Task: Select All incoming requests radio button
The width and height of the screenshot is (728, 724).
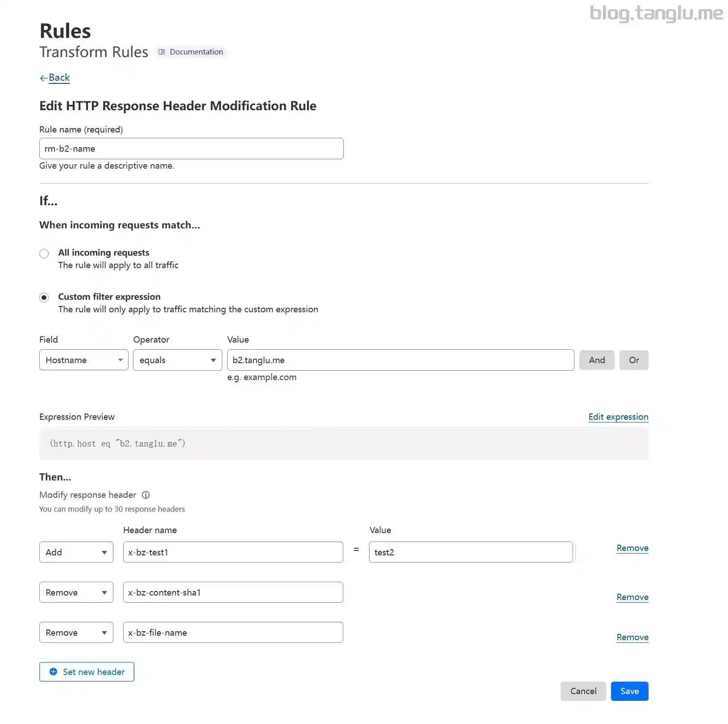Action: tap(44, 253)
